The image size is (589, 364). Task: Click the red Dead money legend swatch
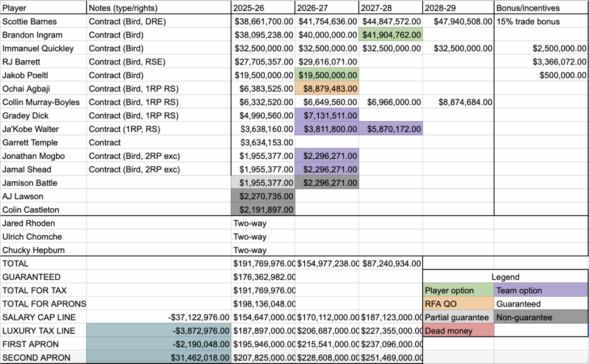pyautogui.click(x=458, y=331)
